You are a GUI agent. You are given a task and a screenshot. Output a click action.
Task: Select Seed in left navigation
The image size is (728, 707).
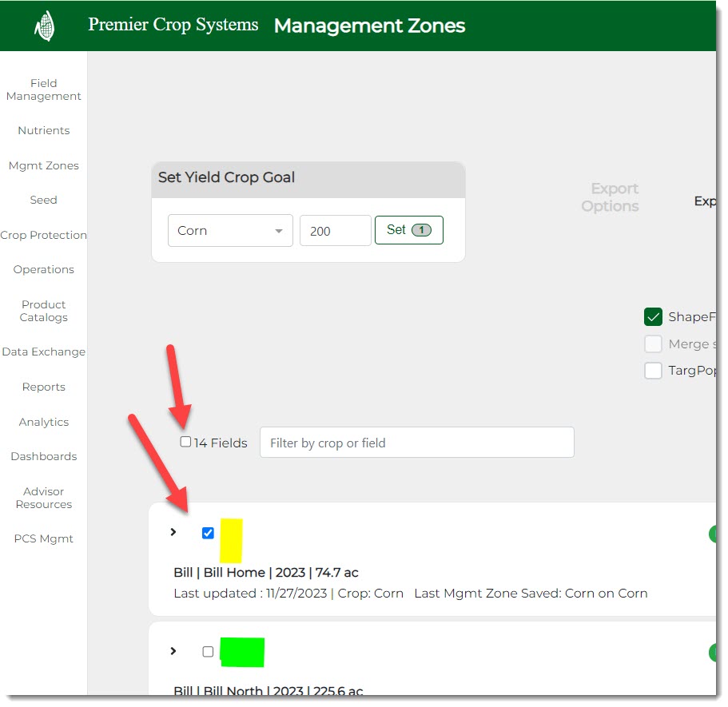click(44, 200)
